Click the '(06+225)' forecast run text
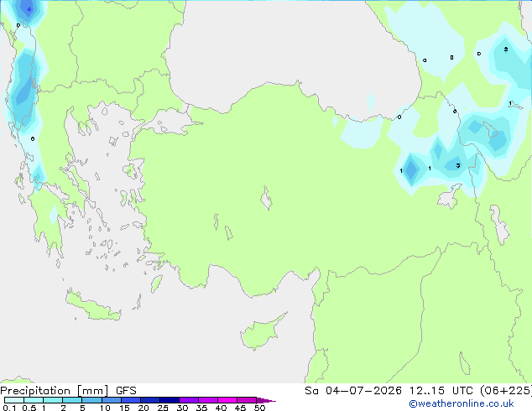Viewport: 532px width, 411px height. 505,391
